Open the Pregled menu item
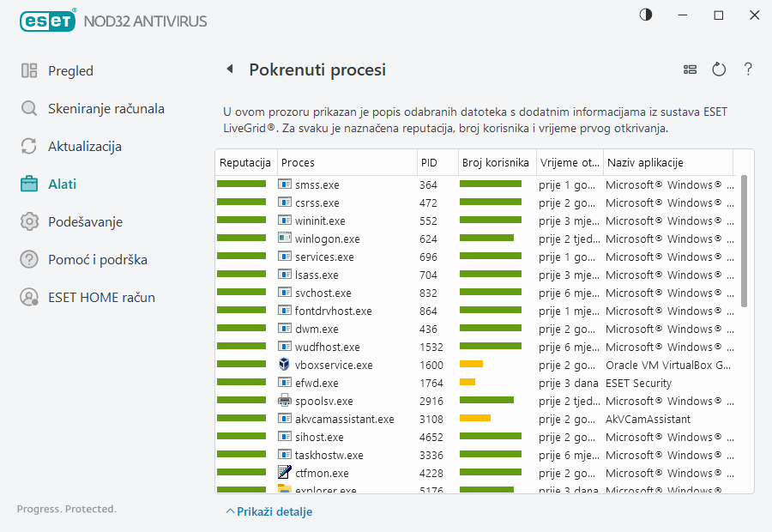The width and height of the screenshot is (772, 532). coord(70,71)
